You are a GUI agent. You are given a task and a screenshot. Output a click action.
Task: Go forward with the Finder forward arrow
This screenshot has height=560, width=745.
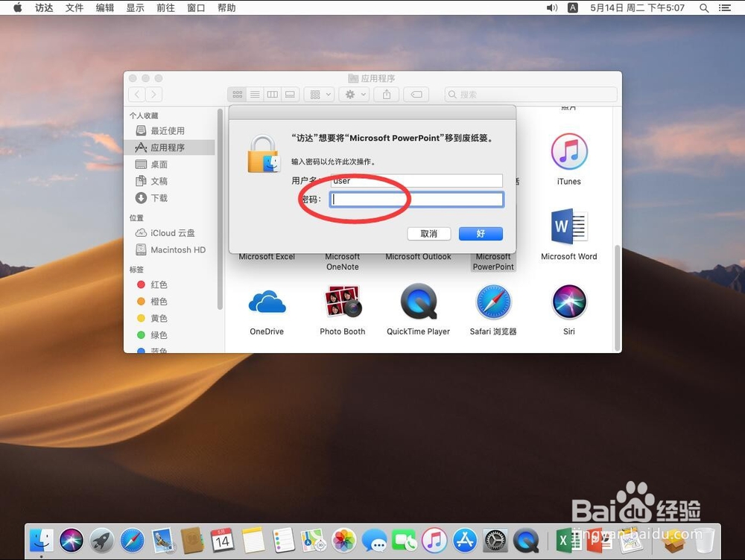(x=153, y=94)
